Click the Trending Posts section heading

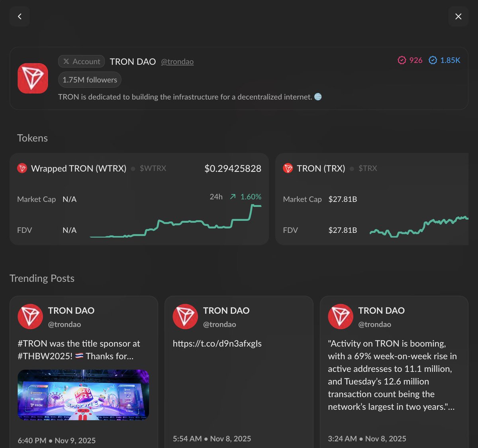42,278
